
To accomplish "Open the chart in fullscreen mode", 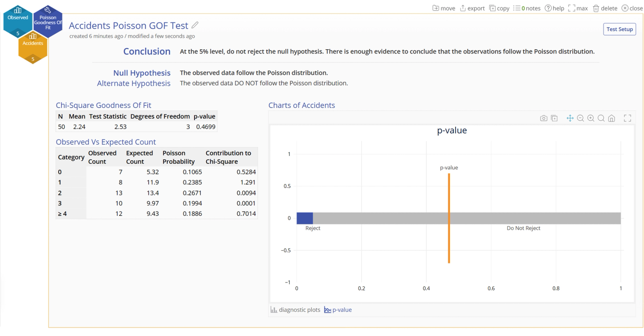I will pyautogui.click(x=627, y=118).
